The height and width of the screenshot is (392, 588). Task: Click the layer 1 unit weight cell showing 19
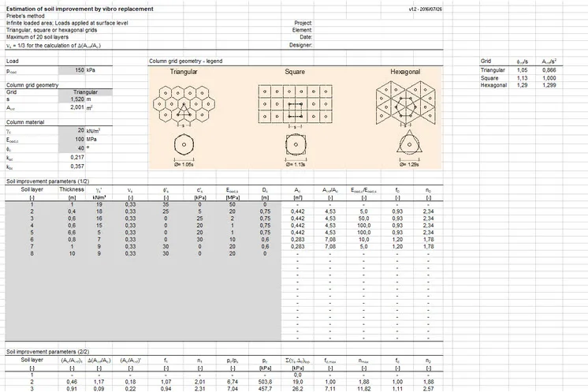tap(99, 204)
